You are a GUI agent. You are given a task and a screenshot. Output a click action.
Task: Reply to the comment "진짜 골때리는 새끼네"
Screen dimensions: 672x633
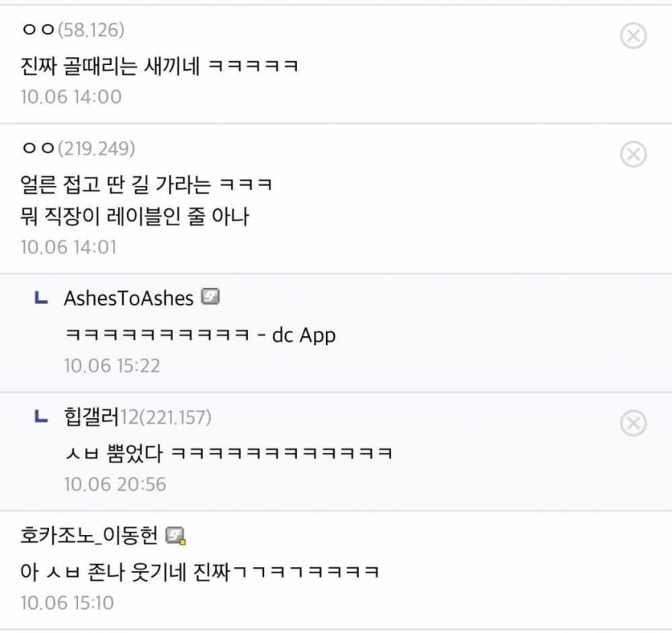click(159, 66)
